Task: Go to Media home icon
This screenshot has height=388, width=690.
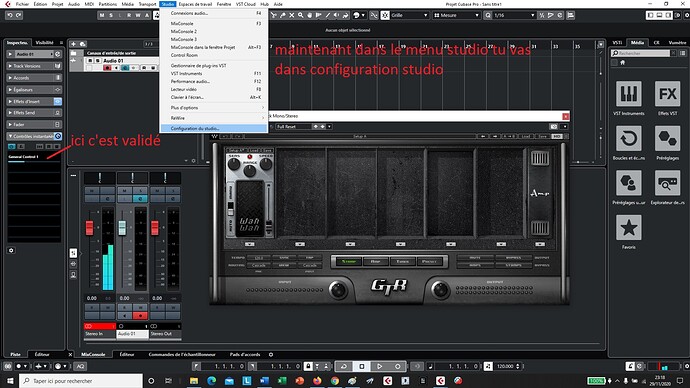Action: [622, 62]
